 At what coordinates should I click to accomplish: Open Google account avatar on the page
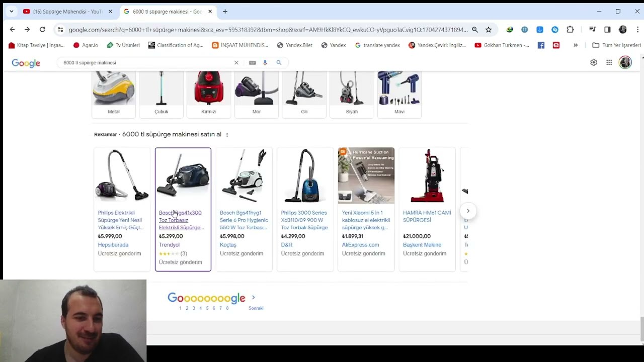click(x=625, y=62)
